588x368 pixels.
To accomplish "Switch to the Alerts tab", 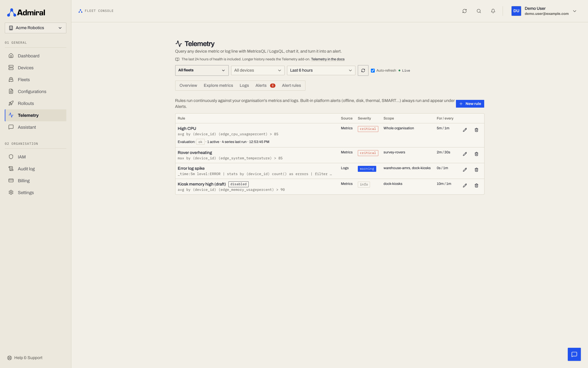I will click(265, 86).
